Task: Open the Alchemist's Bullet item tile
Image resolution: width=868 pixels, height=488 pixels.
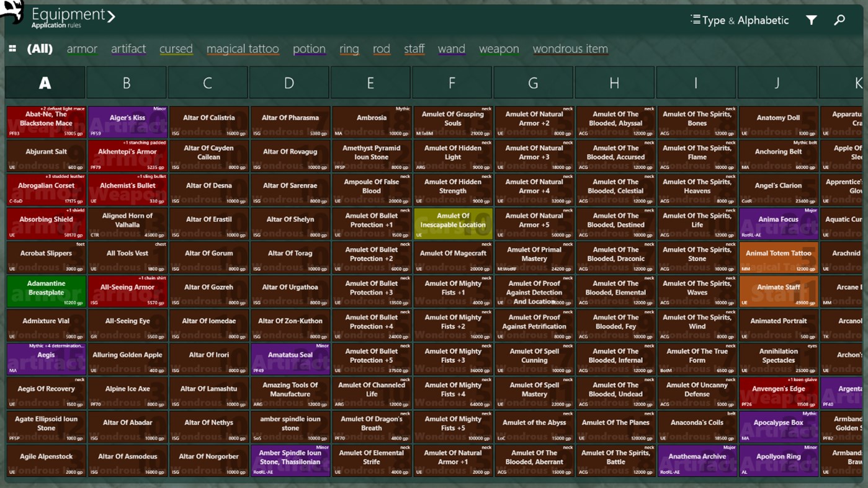Action: tap(127, 189)
